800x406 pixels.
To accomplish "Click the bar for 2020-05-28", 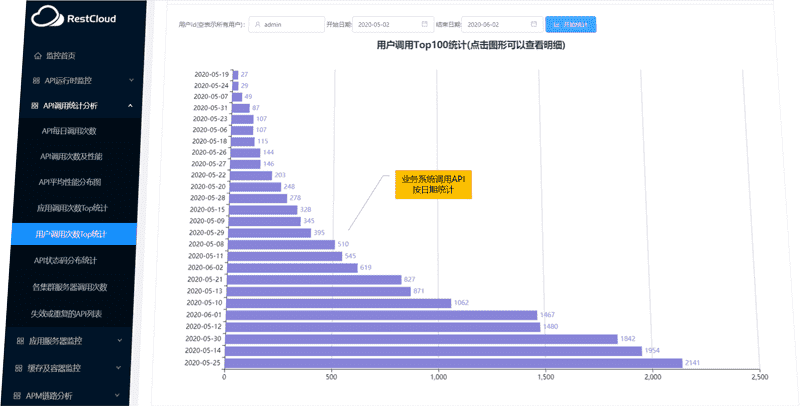I will click(x=258, y=198).
